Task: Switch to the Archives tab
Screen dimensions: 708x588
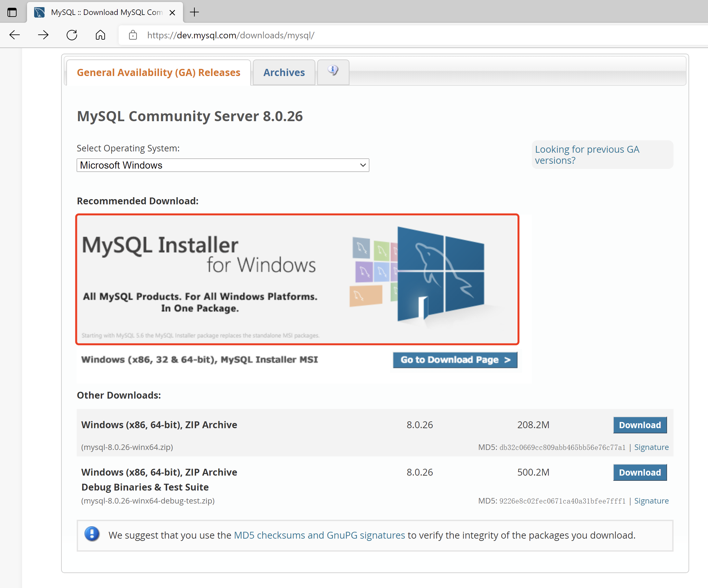Action: tap(284, 72)
